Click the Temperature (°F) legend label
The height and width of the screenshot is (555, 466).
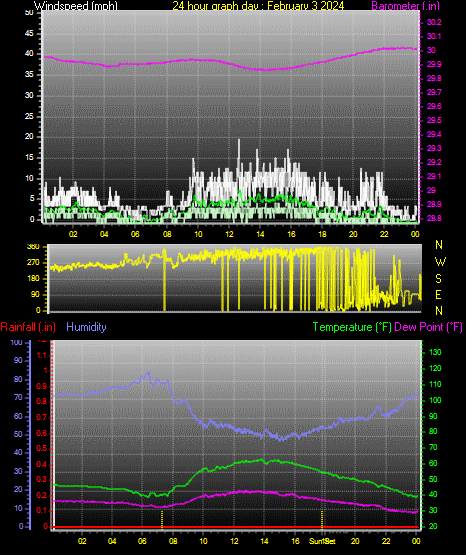352,327
